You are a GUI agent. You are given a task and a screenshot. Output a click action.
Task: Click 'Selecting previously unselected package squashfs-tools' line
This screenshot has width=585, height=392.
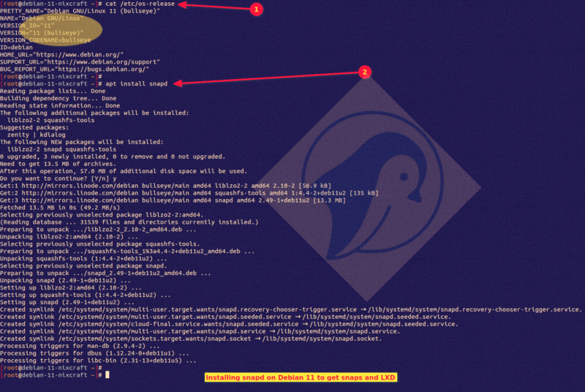(x=100, y=244)
